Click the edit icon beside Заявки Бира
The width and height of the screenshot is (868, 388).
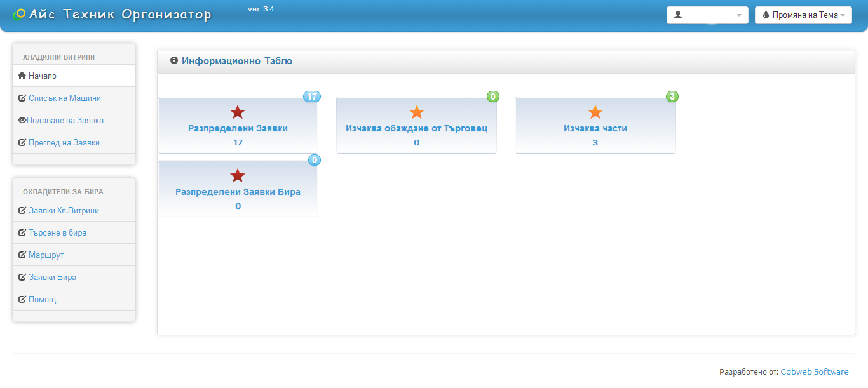[22, 278]
